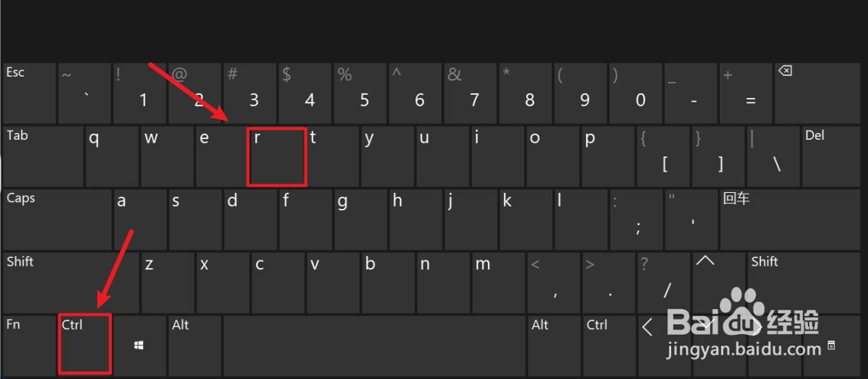This screenshot has width=868, height=379.
Task: Click the Windows logo key
Action: pos(140,346)
